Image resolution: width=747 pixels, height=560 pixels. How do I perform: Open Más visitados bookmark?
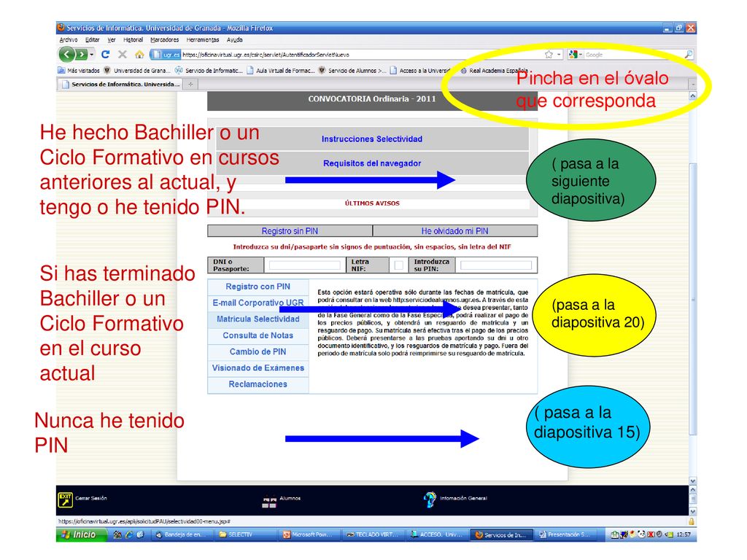pos(79,71)
